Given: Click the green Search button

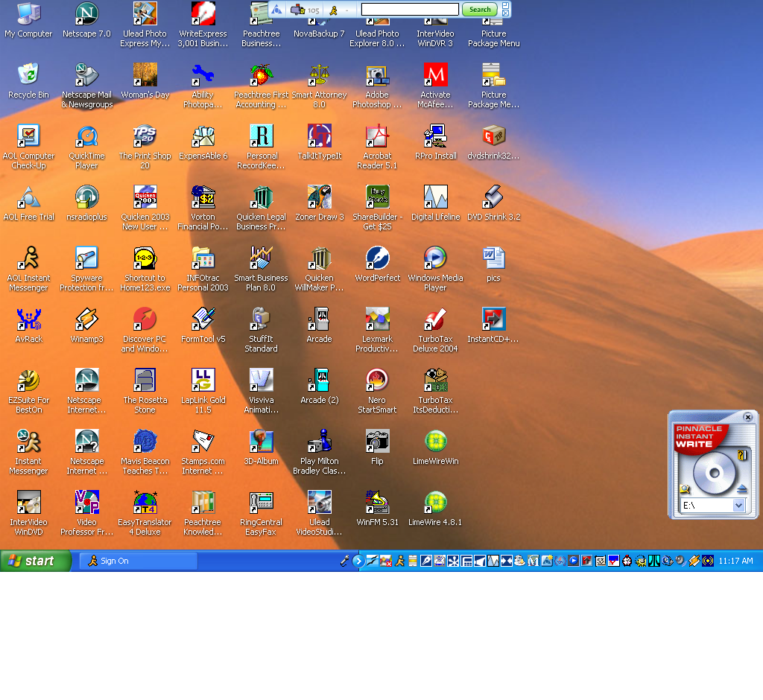Looking at the screenshot, I should 480,9.
